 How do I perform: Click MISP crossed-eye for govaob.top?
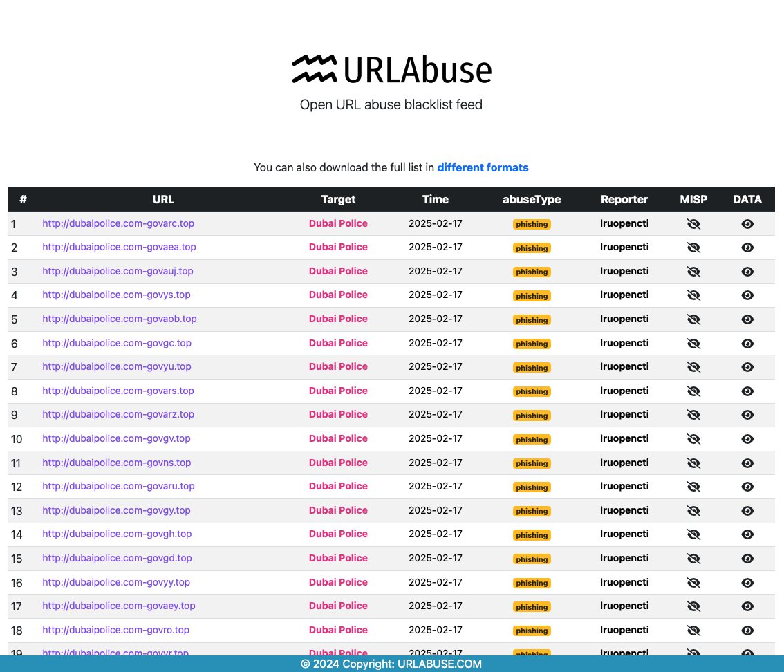tap(693, 319)
